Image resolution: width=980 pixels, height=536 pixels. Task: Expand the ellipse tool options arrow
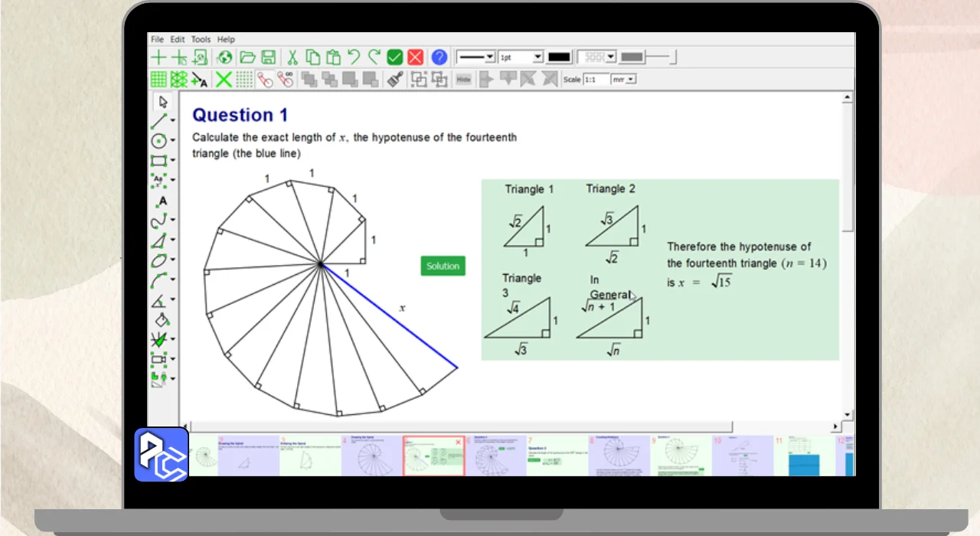(x=172, y=261)
